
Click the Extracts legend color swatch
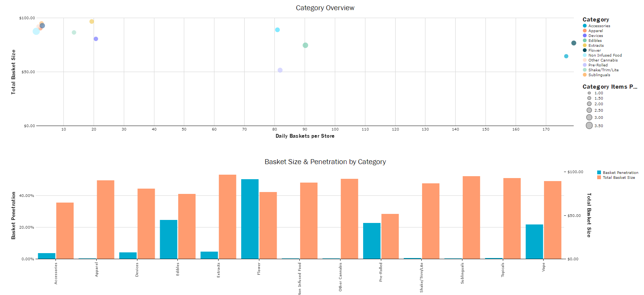(585, 46)
